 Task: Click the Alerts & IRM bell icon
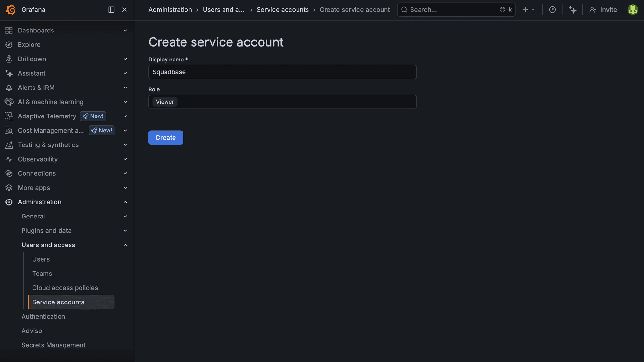pos(9,88)
